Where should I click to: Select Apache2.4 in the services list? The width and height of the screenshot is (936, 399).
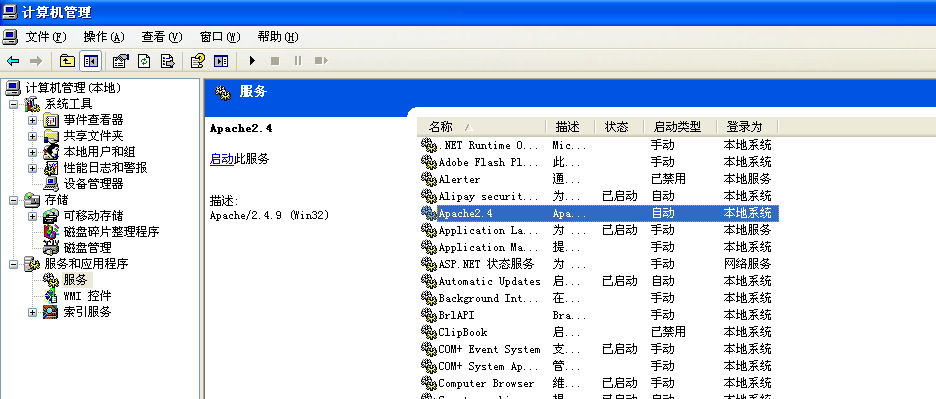[x=599, y=213]
